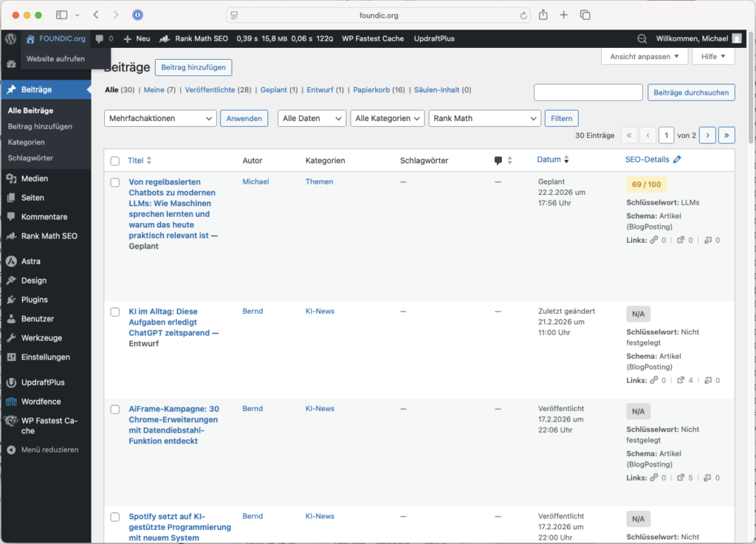Click the Wordfence icon in sidebar
The width and height of the screenshot is (756, 544).
click(x=11, y=402)
